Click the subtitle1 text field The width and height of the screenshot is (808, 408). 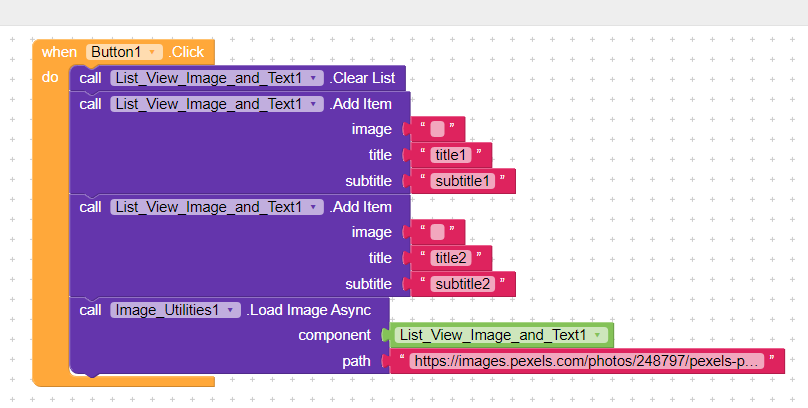click(x=463, y=181)
